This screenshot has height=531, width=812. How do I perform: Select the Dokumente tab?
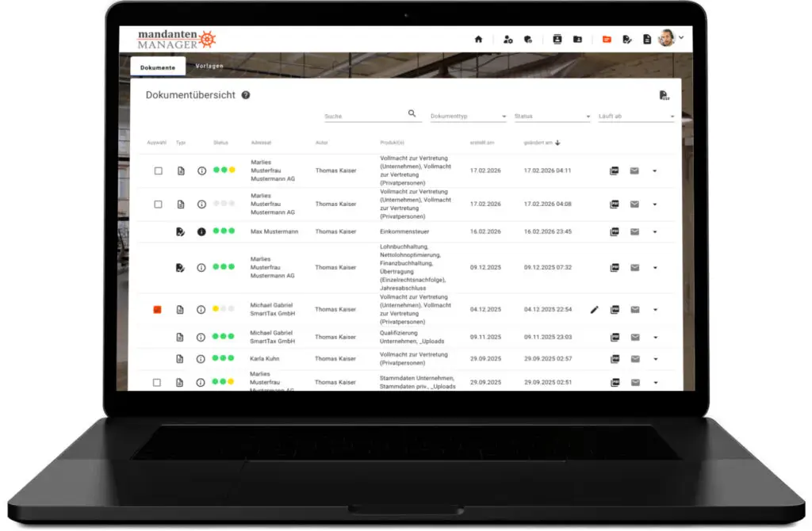point(158,67)
